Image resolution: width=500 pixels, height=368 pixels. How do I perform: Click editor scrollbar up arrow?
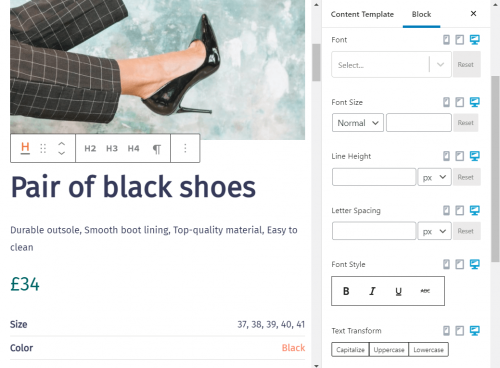pos(316,5)
